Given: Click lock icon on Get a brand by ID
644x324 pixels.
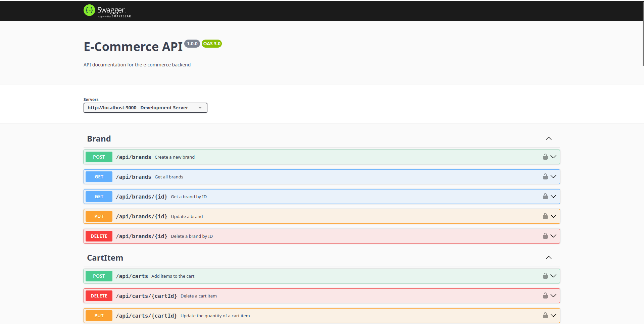Looking at the screenshot, I should tap(545, 196).
